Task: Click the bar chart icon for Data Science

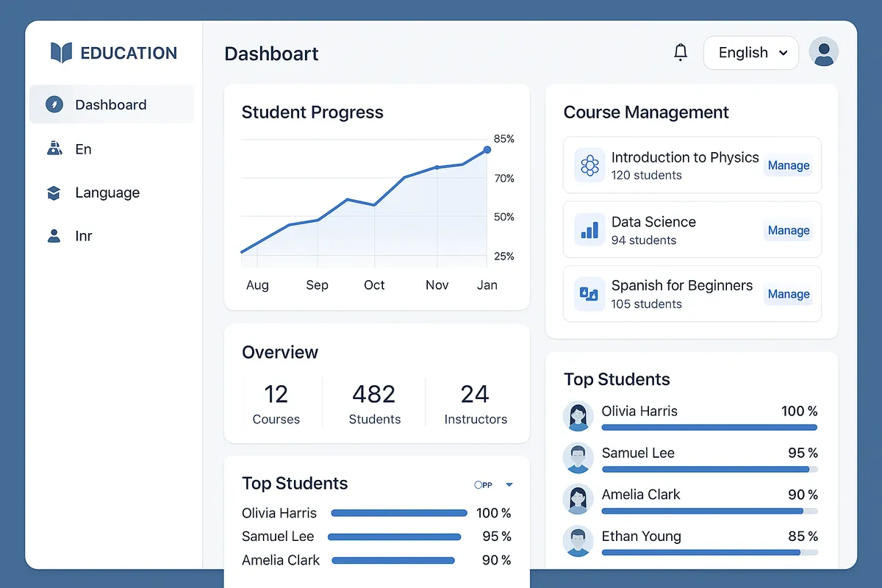Action: coord(589,229)
